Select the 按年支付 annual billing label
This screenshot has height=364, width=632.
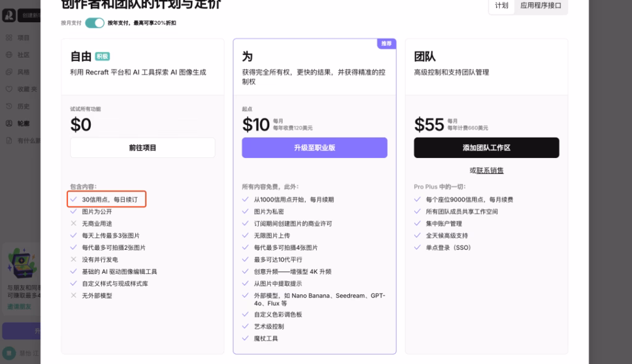pos(141,23)
